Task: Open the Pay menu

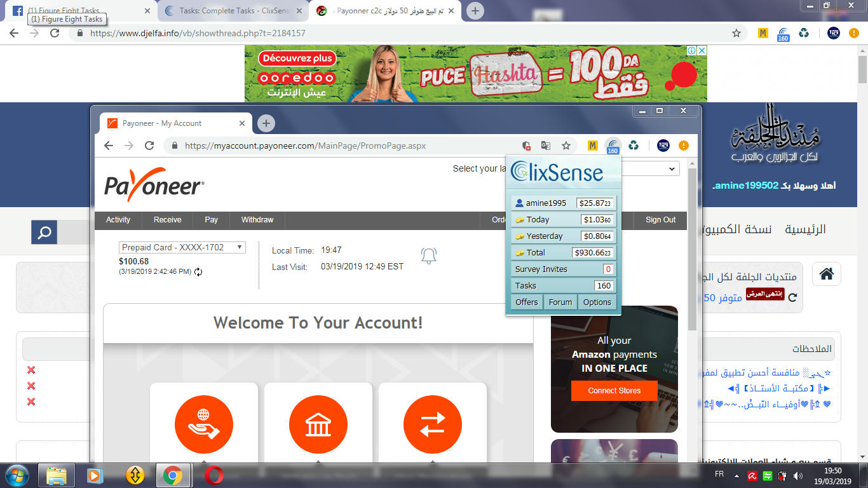Action: point(212,220)
